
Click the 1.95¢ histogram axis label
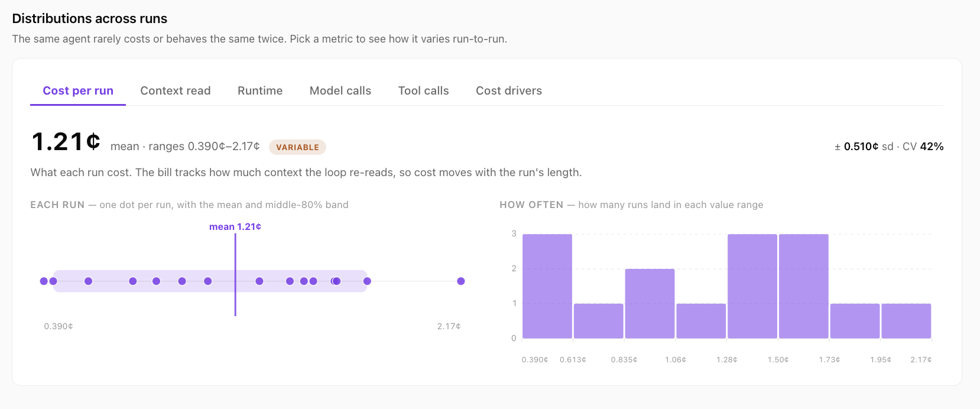[881, 359]
